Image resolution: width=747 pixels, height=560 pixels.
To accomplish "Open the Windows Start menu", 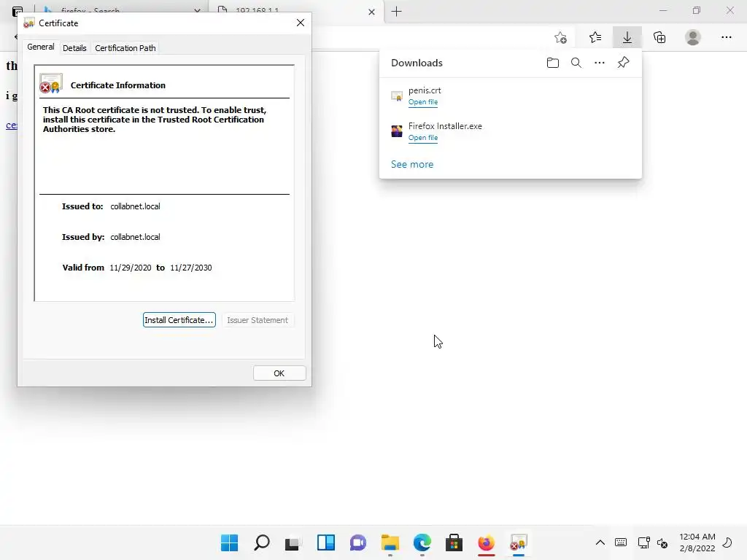I will click(230, 542).
